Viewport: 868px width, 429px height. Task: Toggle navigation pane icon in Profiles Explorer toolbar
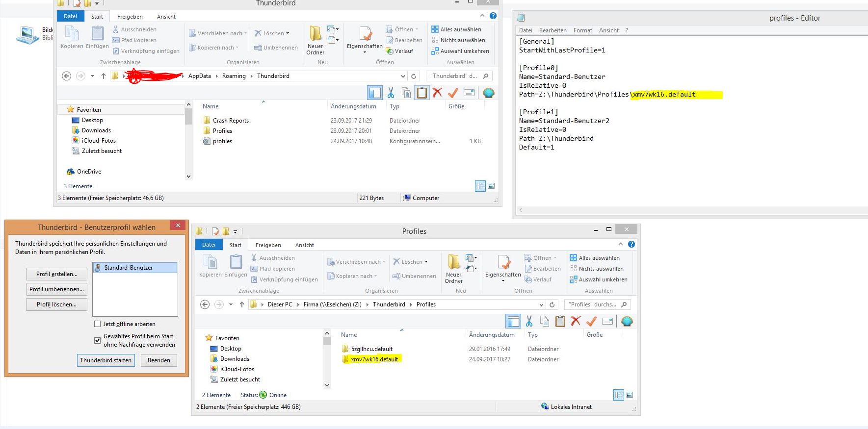tap(513, 321)
